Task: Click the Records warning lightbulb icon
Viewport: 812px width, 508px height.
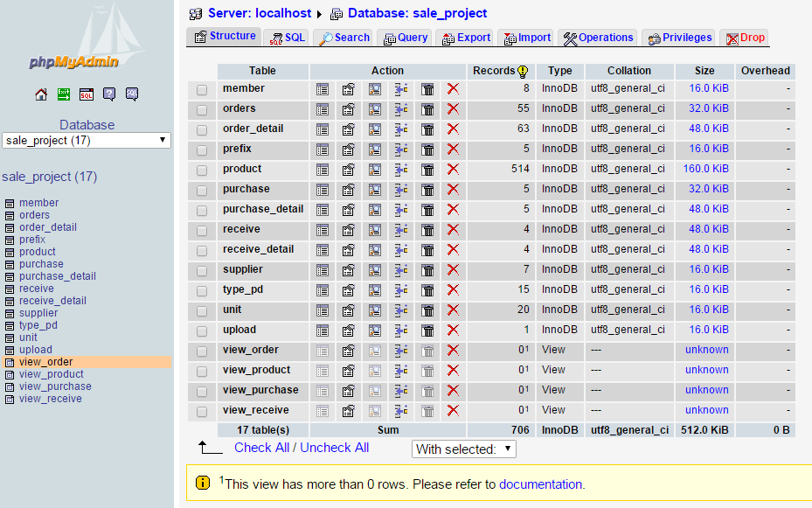Action: pos(523,72)
